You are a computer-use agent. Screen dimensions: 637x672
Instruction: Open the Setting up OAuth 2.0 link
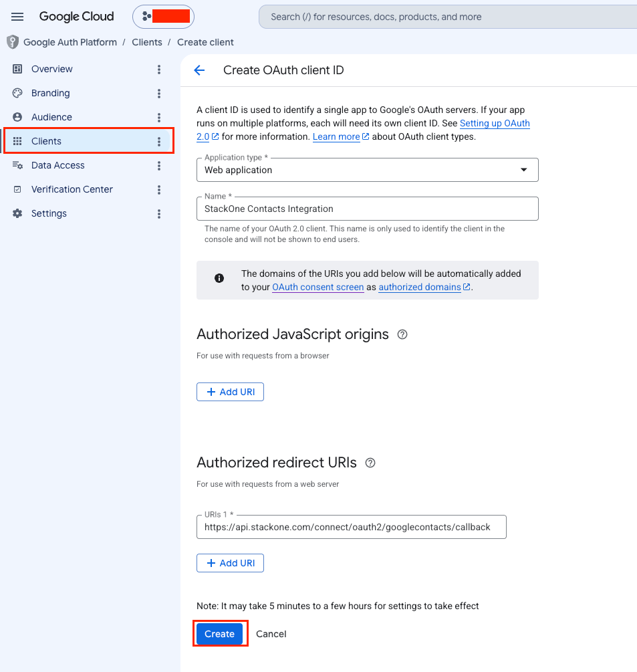[495, 124]
